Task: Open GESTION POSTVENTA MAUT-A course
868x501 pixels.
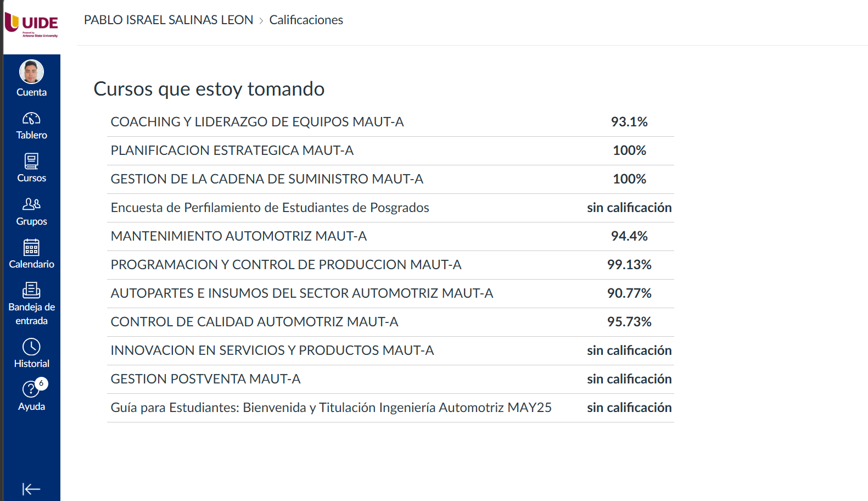Action: (205, 379)
